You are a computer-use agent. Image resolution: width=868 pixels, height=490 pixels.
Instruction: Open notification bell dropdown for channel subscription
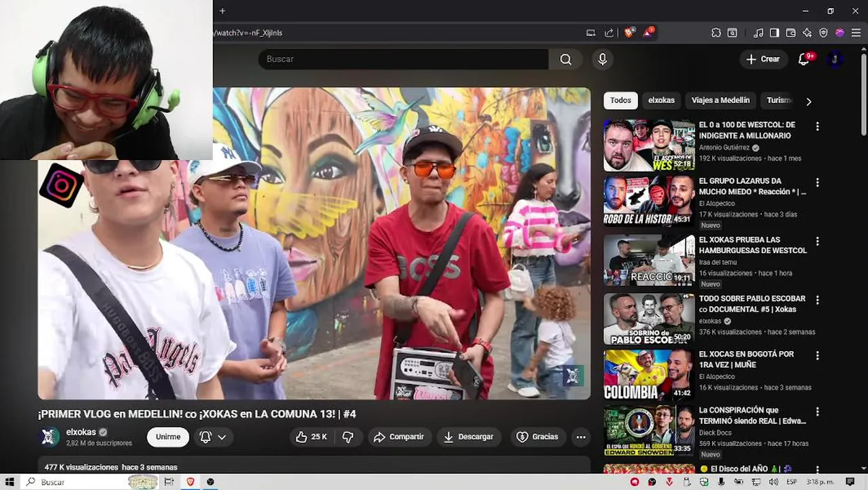pyautogui.click(x=213, y=437)
